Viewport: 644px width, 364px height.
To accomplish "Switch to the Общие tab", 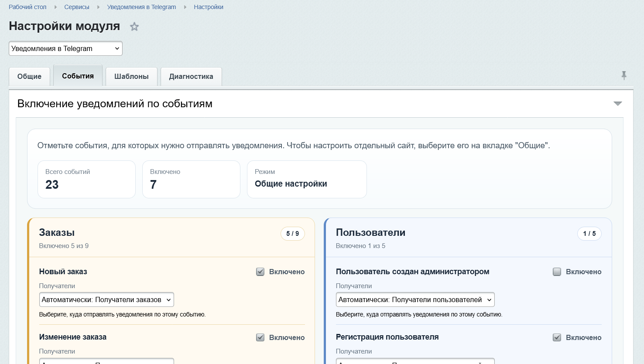I will coord(29,76).
